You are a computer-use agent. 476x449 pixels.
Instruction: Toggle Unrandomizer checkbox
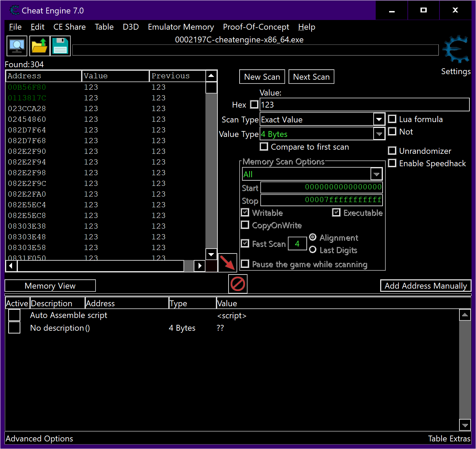(392, 151)
